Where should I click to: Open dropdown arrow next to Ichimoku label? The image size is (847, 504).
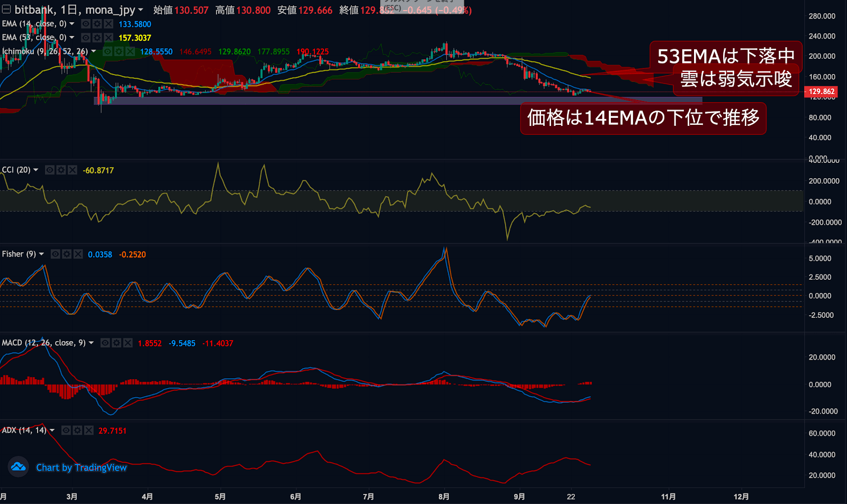[x=94, y=51]
